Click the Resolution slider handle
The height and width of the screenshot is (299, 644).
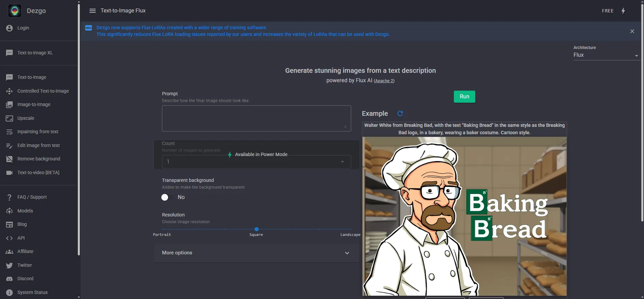tap(257, 229)
